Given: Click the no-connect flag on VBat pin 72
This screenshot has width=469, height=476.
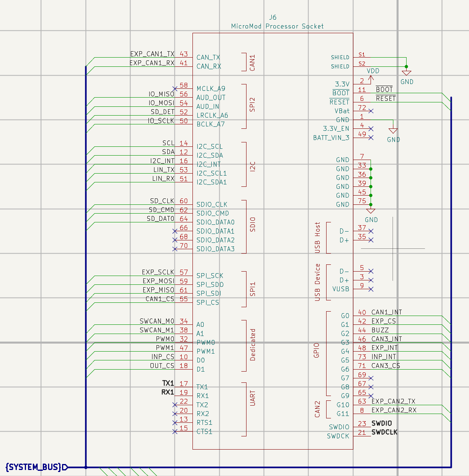Looking at the screenshot, I should (x=371, y=111).
